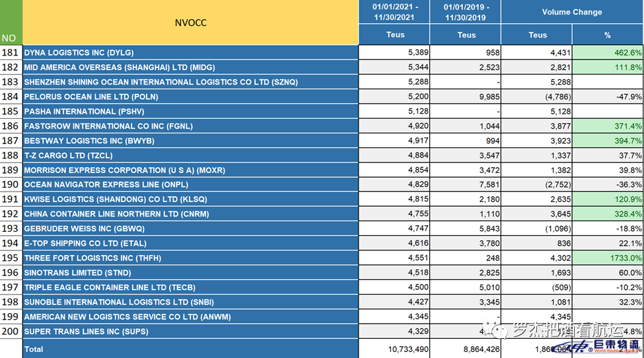644x358 pixels.
Task: Click FASTGROW INTERNATIONAL CO INC (FGNL) cell
Action: [x=191, y=126]
